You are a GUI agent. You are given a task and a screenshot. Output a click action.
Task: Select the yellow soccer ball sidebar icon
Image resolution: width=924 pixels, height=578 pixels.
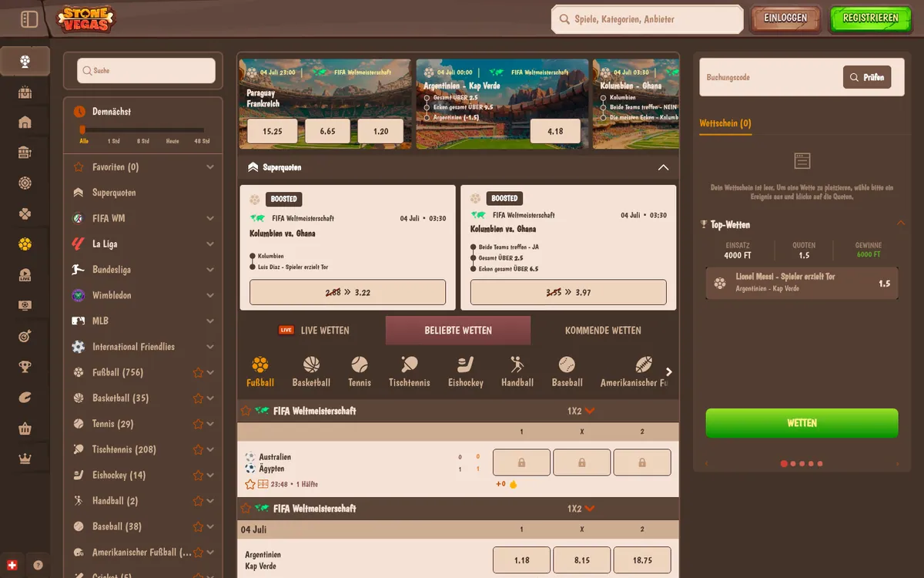pos(25,244)
